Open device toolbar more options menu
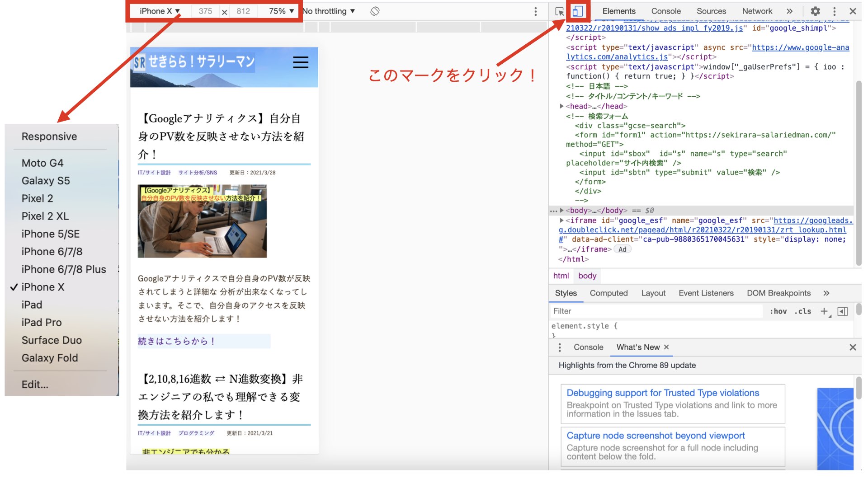This screenshot has width=868, height=488. [535, 11]
